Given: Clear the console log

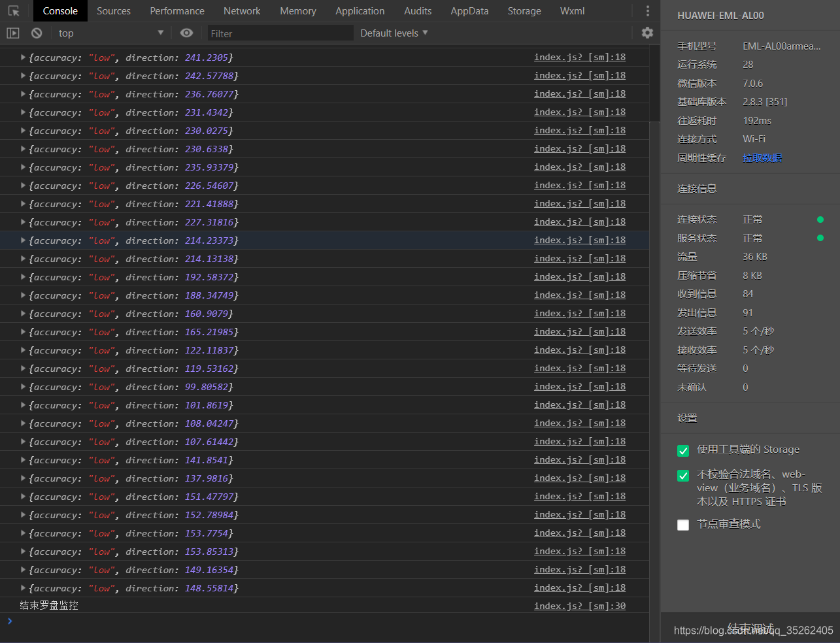Looking at the screenshot, I should coord(37,33).
